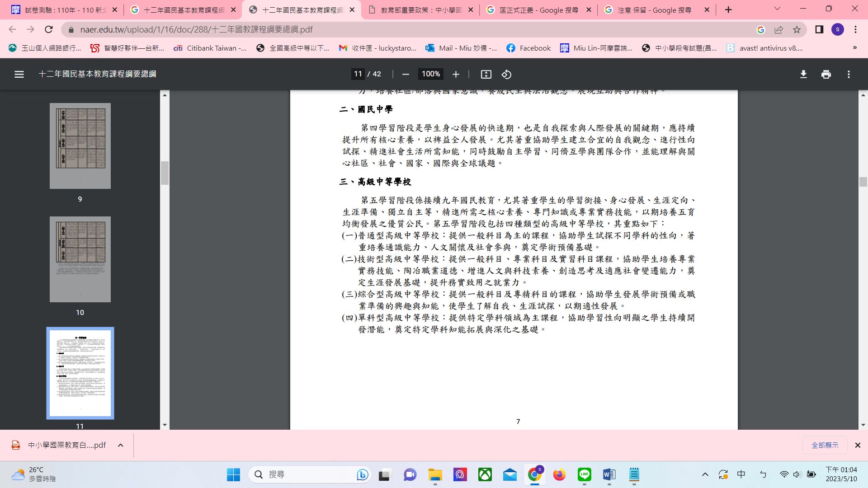Open File Explorer from the taskbar
Screen dimensions: 868x488
[435, 474]
